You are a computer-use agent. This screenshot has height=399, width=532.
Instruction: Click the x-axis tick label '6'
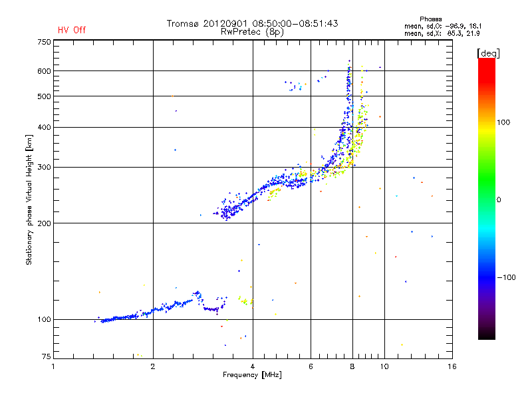click(311, 366)
